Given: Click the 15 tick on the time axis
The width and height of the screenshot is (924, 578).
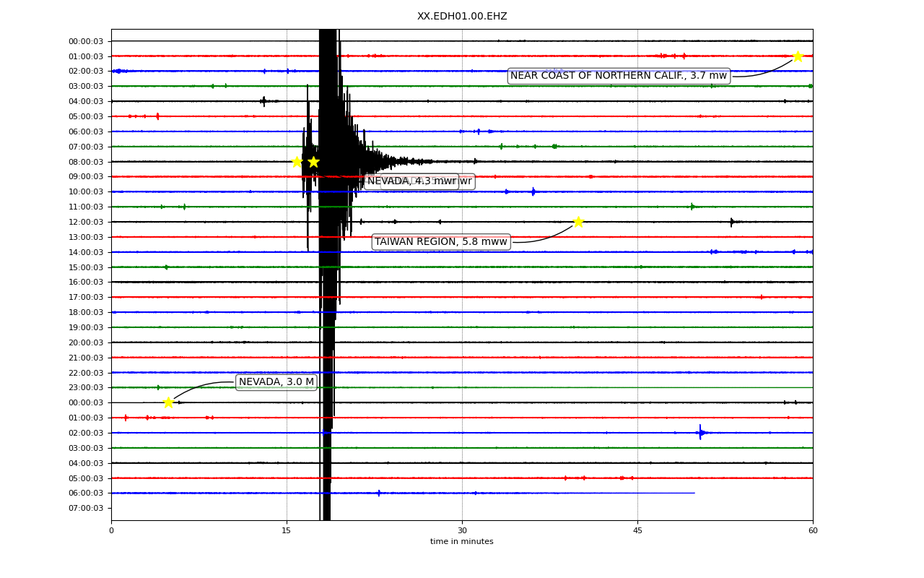Looking at the screenshot, I should 287,531.
